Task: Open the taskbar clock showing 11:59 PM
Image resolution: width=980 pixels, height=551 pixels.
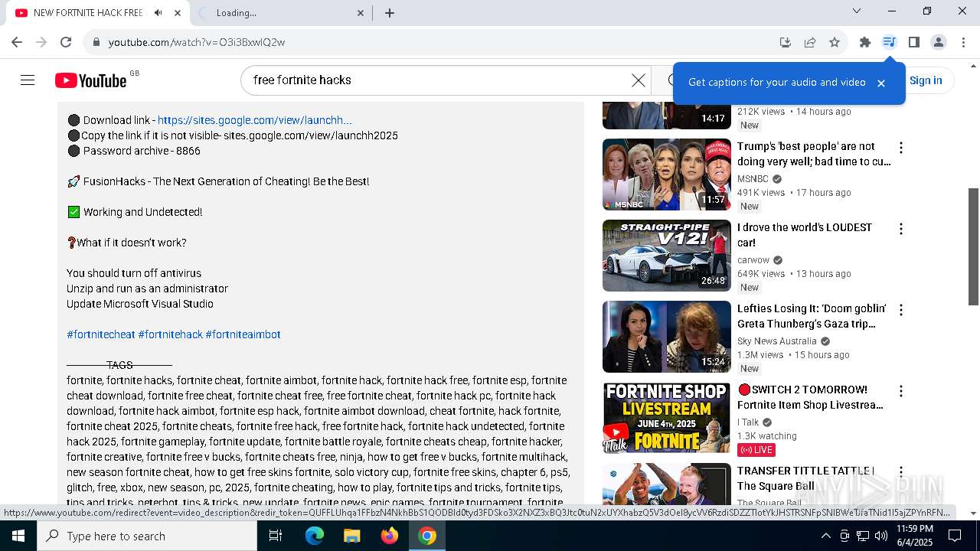Action: [914, 536]
